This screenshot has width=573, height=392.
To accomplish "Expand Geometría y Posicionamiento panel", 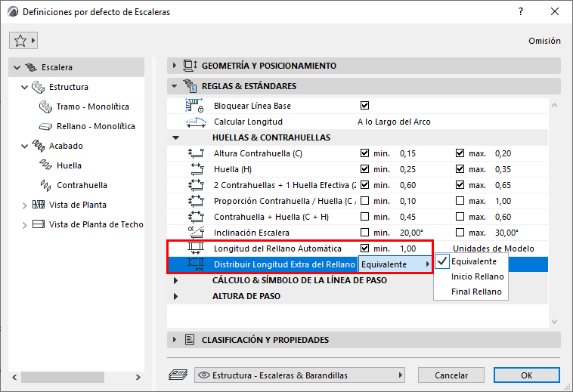I will [175, 66].
